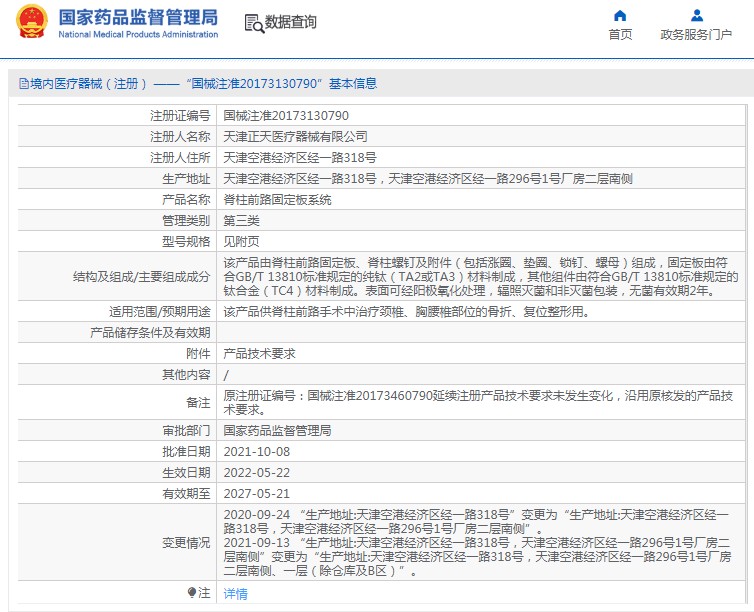Click the lightbulb icon beside 注
Screen dimensions: 754x612
coord(192,593)
